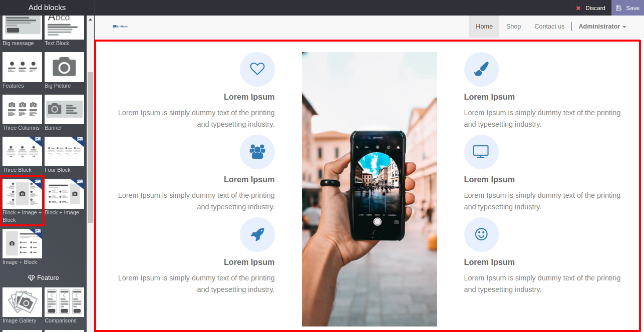
Task: Click the paragraph text under paintbrush section
Action: pyautogui.click(x=542, y=119)
